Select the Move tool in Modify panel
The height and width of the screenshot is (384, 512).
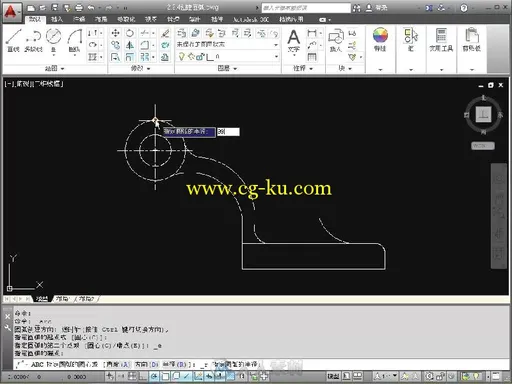tap(115, 33)
